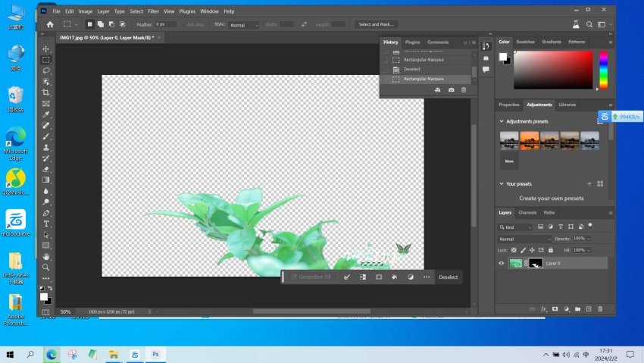644x363 pixels.
Task: Toggle lock image pixels brush icon
Action: coord(523,250)
